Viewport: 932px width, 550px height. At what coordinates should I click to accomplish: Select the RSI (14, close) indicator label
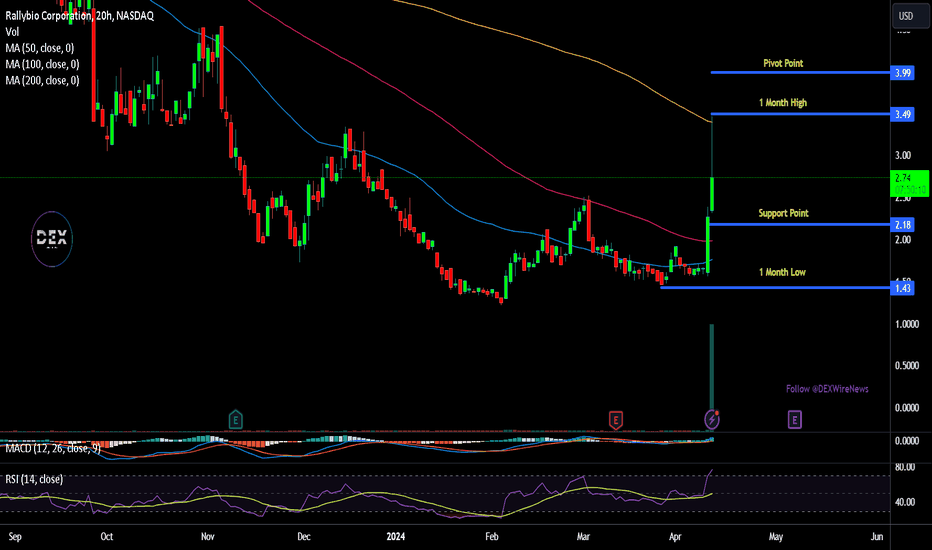tap(34, 479)
